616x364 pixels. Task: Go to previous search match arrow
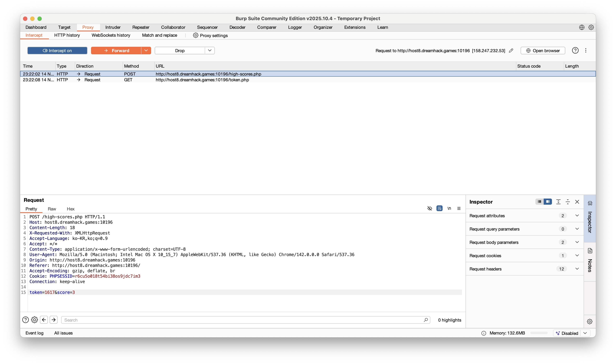point(44,320)
